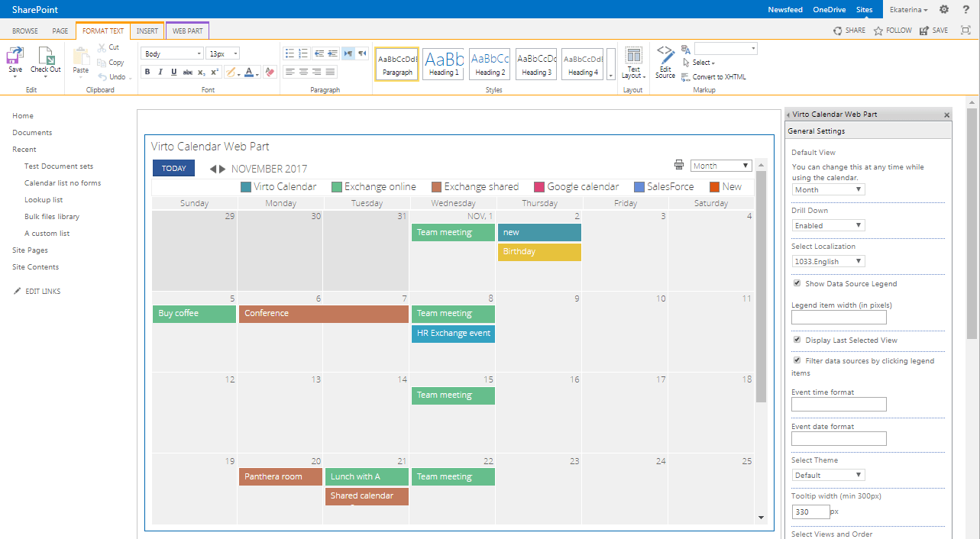Switch to the INSERT ribbon tab
Image resolution: width=980 pixels, height=539 pixels.
[147, 31]
